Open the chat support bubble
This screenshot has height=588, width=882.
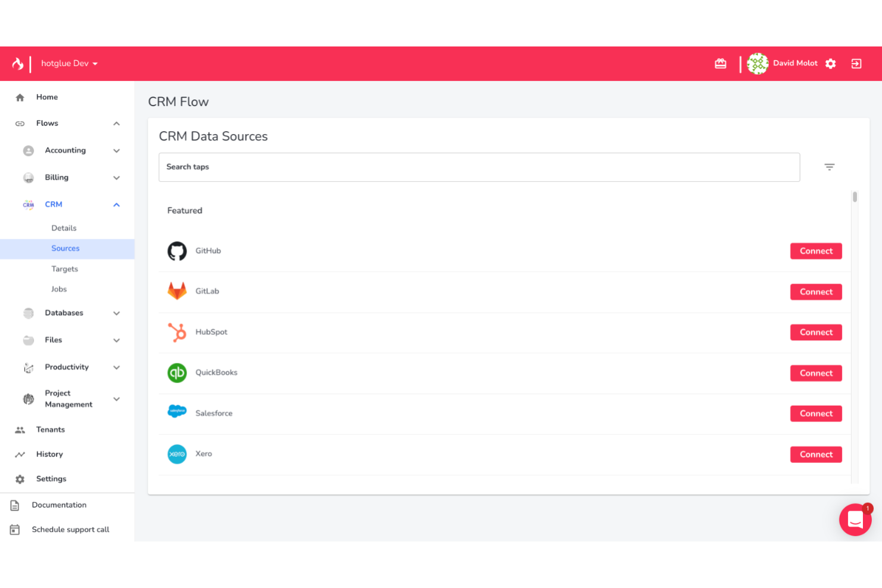[x=855, y=519]
